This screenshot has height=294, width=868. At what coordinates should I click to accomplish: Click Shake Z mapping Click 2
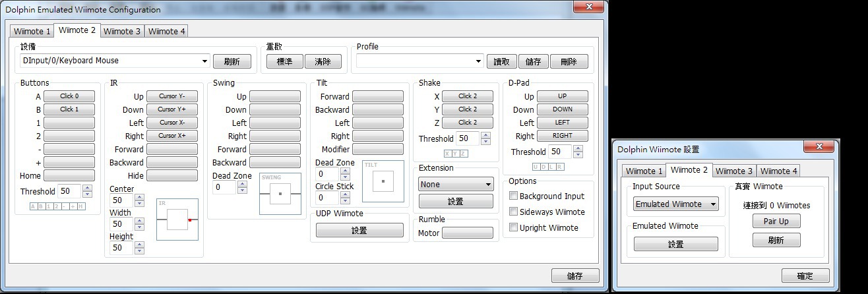(x=468, y=123)
